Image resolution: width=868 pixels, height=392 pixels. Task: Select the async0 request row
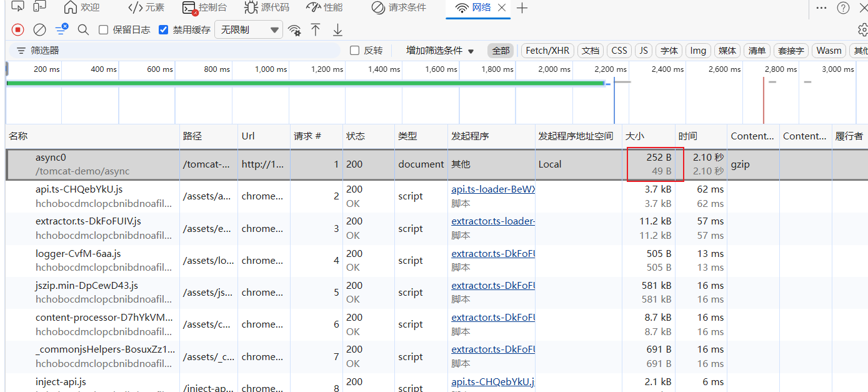(x=437, y=164)
